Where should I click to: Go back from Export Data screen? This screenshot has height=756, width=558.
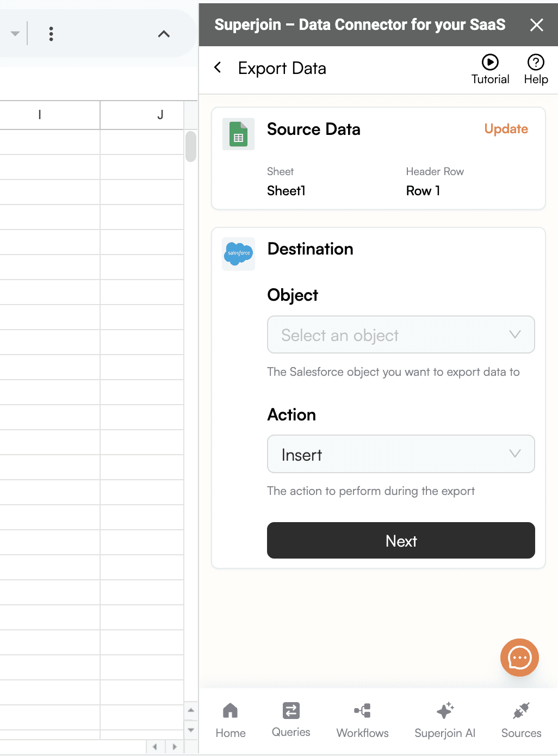tap(218, 67)
